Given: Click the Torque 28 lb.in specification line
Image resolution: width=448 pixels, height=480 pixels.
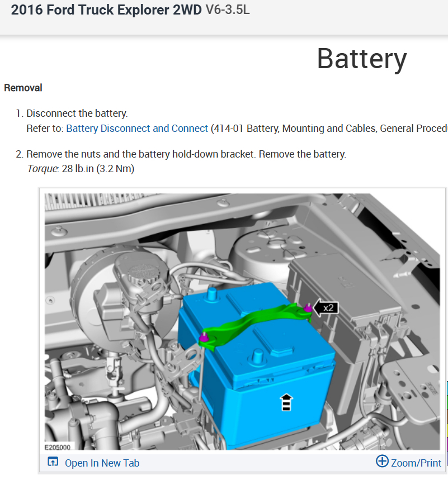Looking at the screenshot, I should pos(81,169).
